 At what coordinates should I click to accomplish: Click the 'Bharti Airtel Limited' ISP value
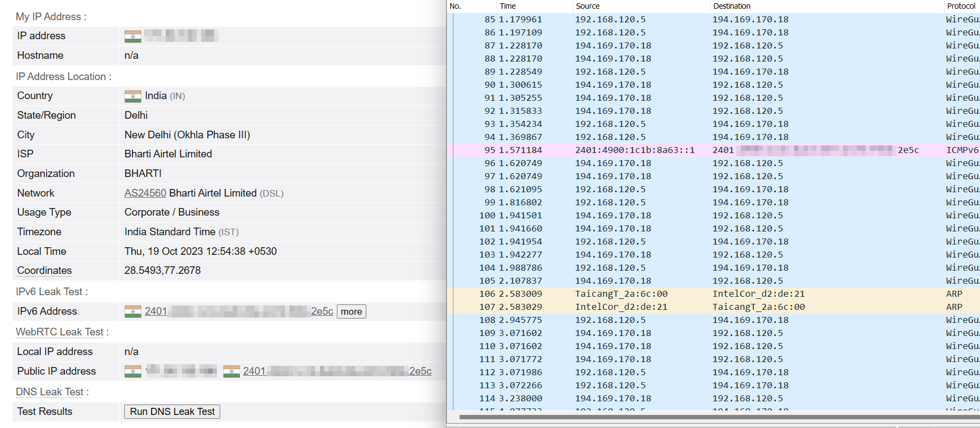coord(168,154)
